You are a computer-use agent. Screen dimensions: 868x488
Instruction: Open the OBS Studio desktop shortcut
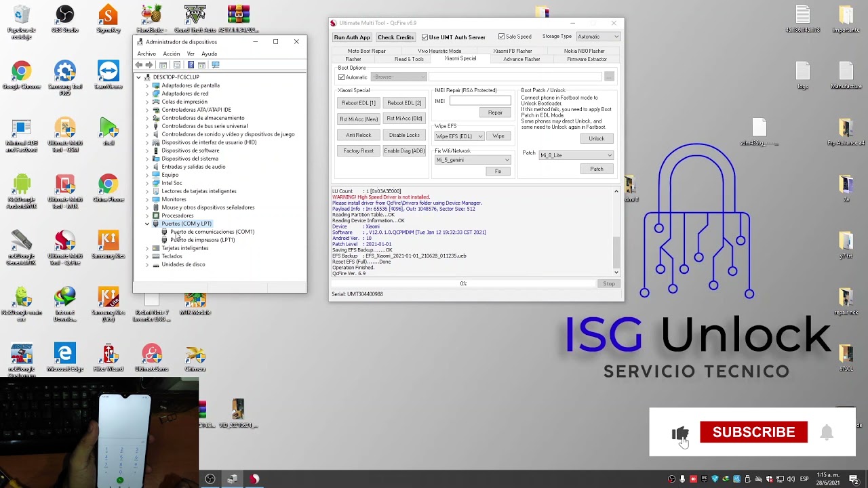[x=65, y=19]
